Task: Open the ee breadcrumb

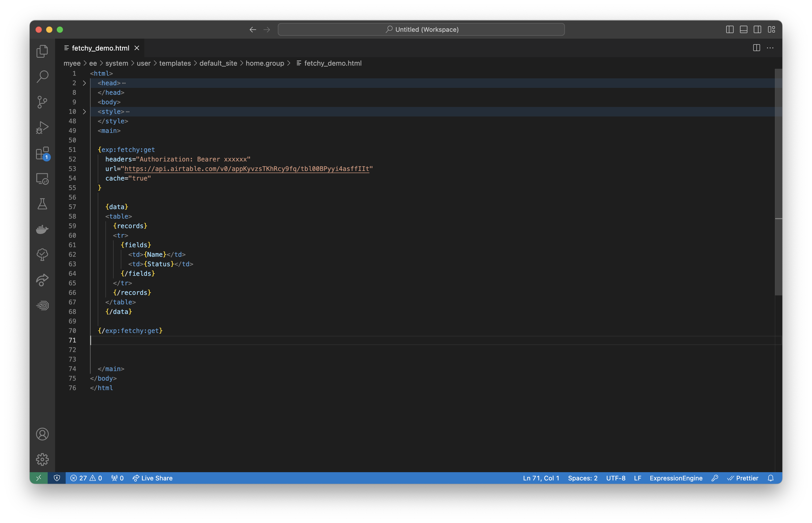Action: pyautogui.click(x=93, y=63)
